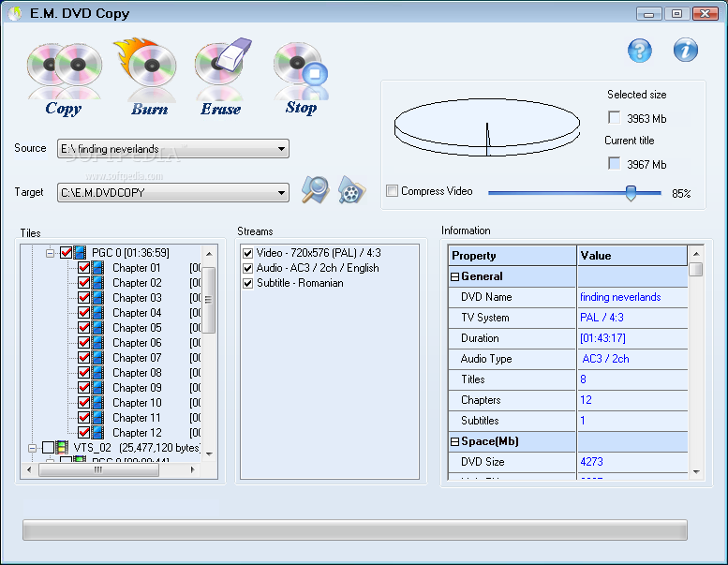Open the Source drive dropdown

click(x=281, y=149)
